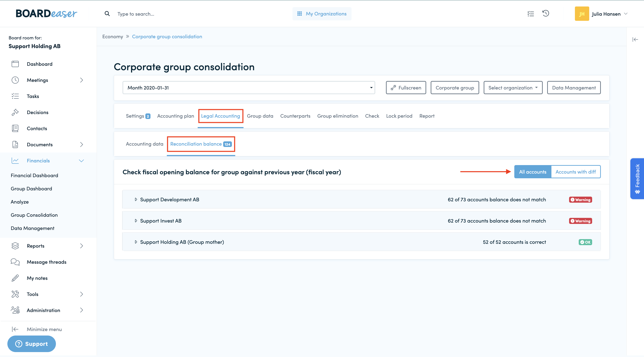Switch filter to Accounts with diff
This screenshot has width=644, height=357.
[576, 172]
